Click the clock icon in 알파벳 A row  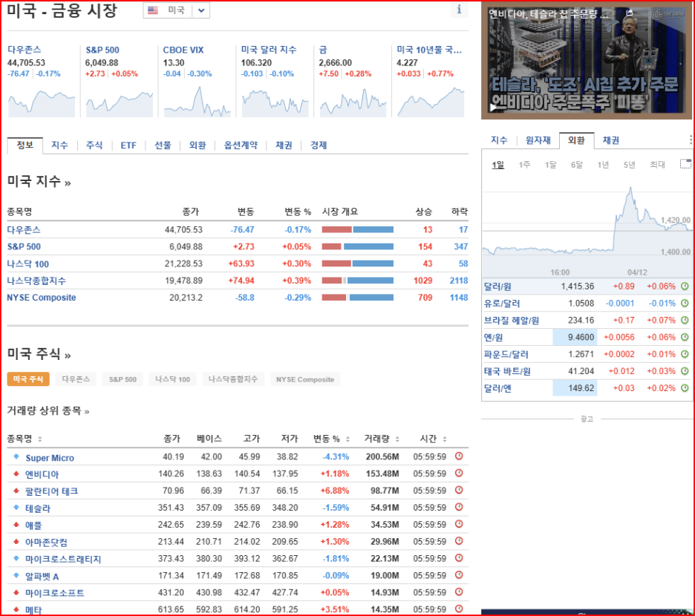pyautogui.click(x=459, y=574)
